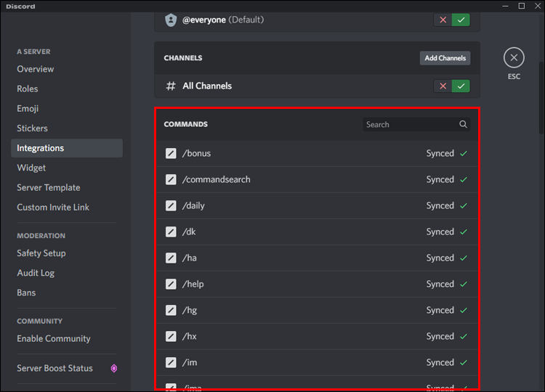Click the edit icon beside /hg command
This screenshot has width=545, height=392.
coord(171,310)
